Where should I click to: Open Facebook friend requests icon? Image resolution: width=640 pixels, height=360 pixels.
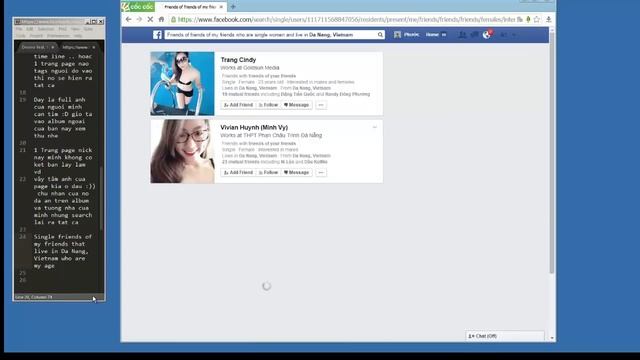point(462,35)
